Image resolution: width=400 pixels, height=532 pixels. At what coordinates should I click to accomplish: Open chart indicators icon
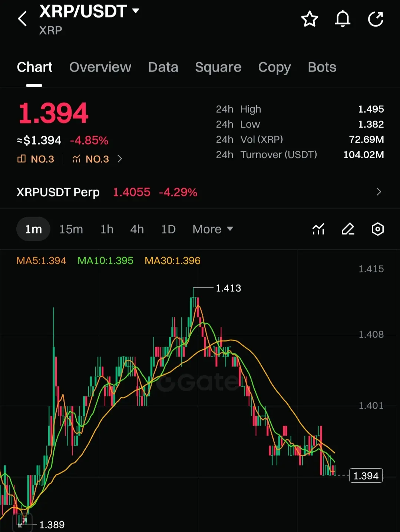[x=318, y=229]
